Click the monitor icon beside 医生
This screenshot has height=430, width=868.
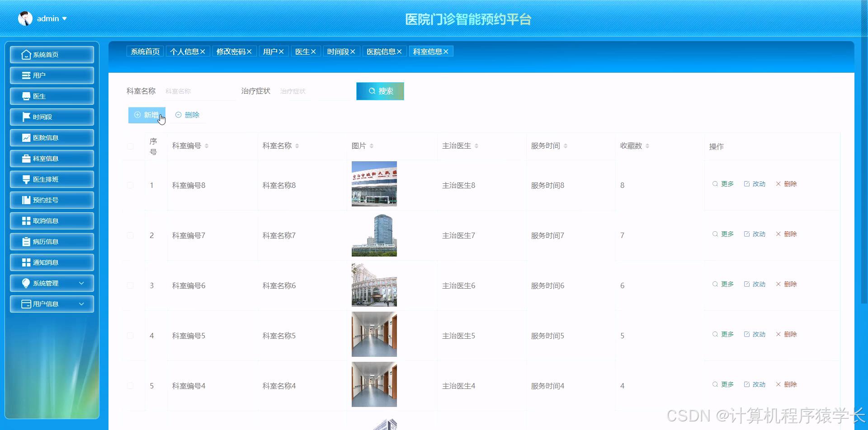pyautogui.click(x=26, y=96)
